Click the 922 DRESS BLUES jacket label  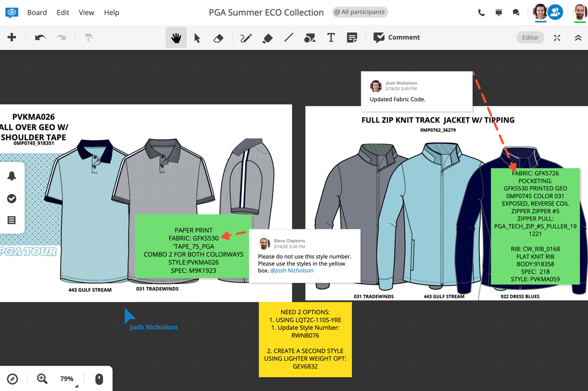[519, 296]
